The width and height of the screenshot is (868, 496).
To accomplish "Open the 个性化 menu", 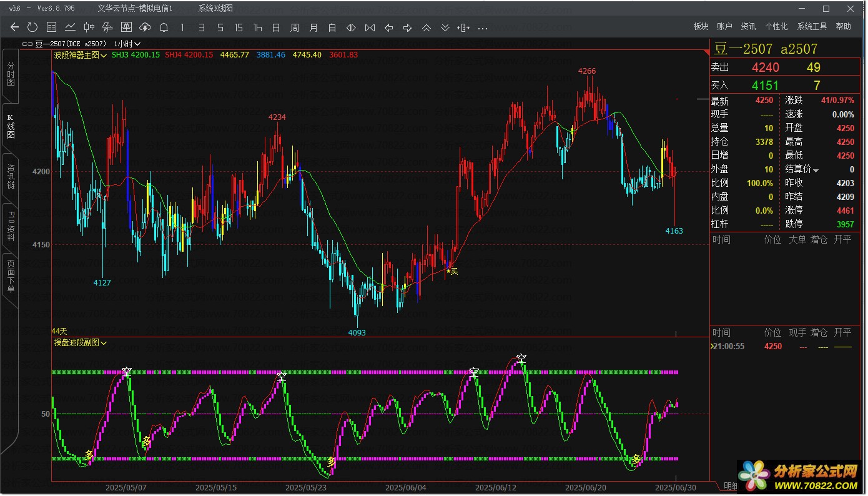I will coord(776,26).
